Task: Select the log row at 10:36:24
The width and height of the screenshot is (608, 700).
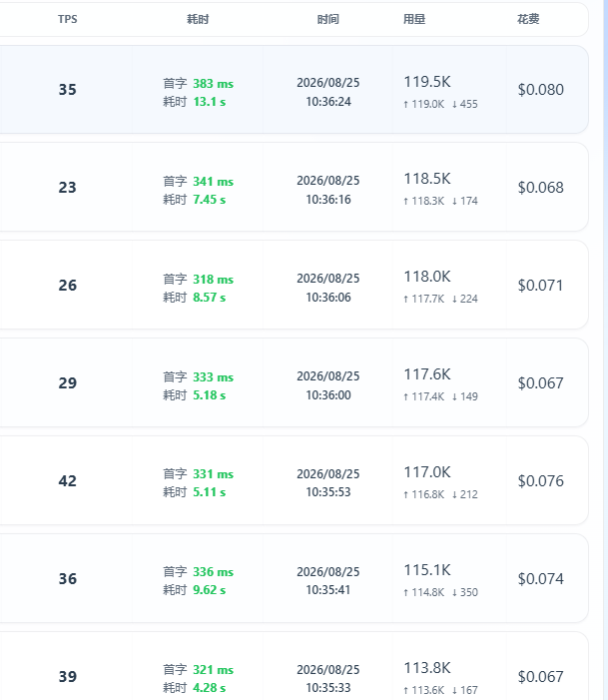Action: click(x=294, y=89)
